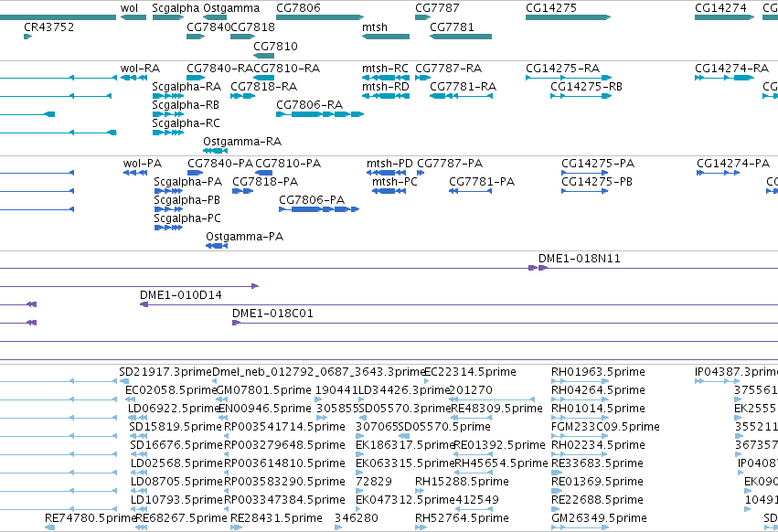Click the CG7810-PA protein label
This screenshot has width=778, height=532.
(x=288, y=164)
